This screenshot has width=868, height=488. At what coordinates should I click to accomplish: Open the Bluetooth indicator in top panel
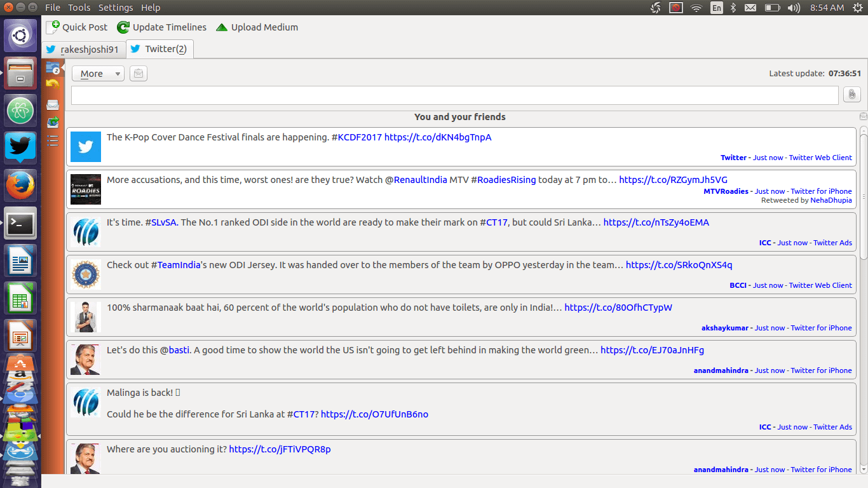tap(733, 8)
